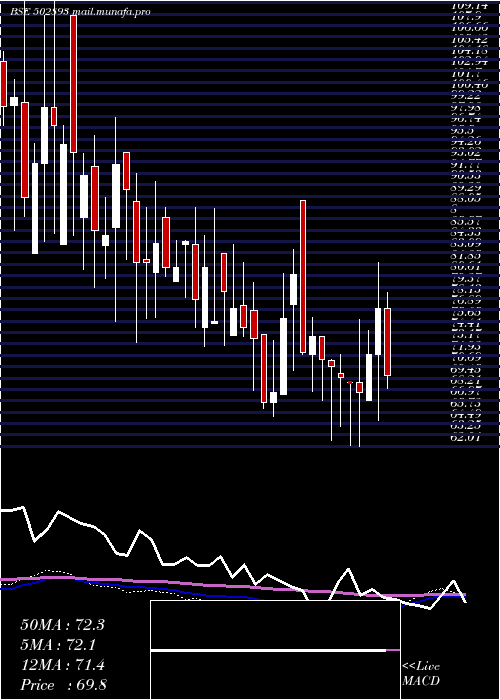Select the '12MA : 71.4' readout
500x700 pixels.
tap(62, 665)
